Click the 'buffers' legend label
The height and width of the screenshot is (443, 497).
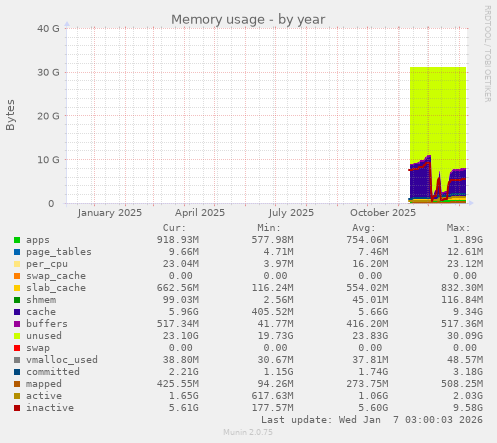[47, 324]
